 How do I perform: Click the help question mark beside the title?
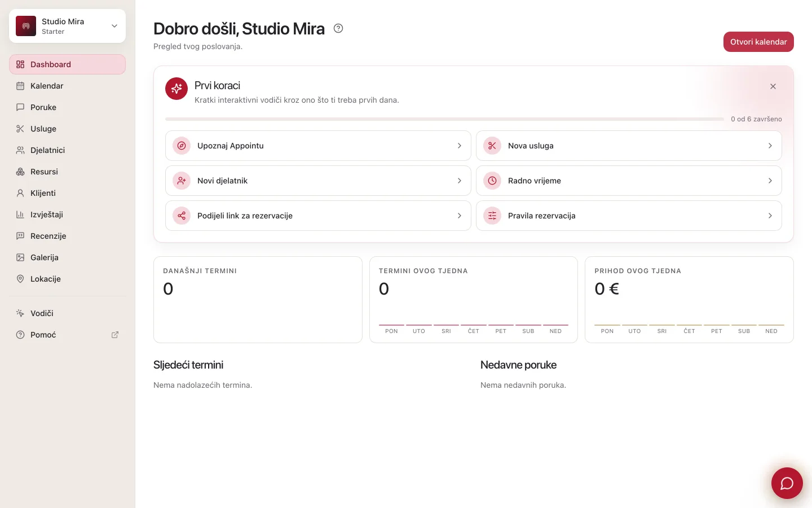point(338,28)
